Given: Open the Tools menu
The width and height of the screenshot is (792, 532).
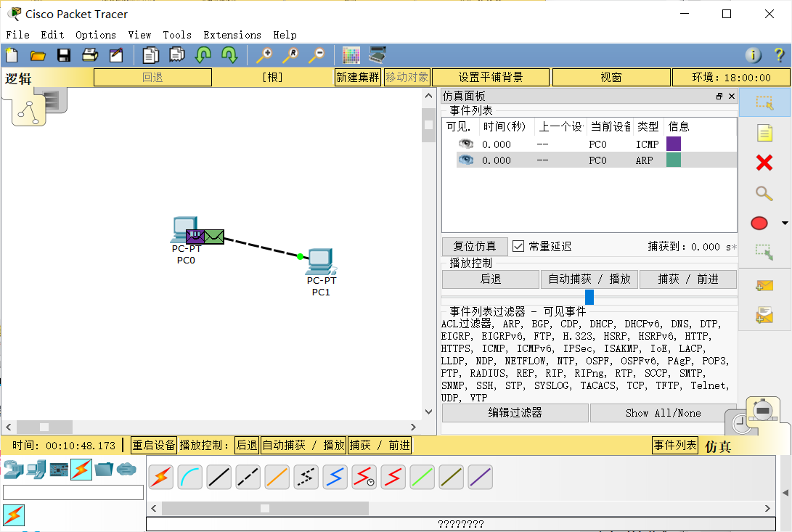Looking at the screenshot, I should 177,35.
